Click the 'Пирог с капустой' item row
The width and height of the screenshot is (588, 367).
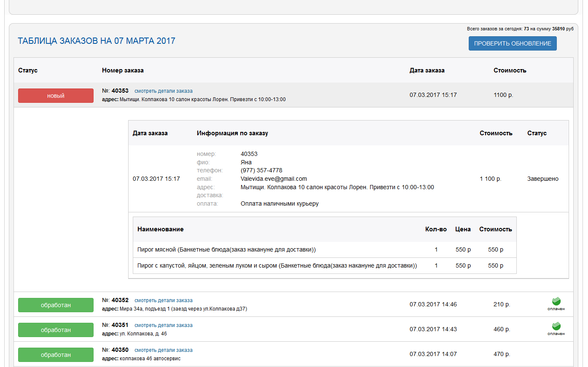277,265
